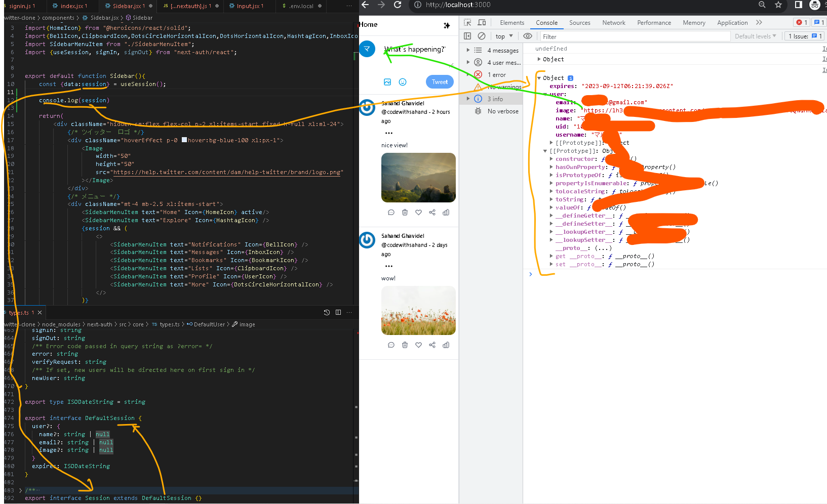The width and height of the screenshot is (827, 504).
Task: Bookmark the page with the star icon
Action: [778, 5]
